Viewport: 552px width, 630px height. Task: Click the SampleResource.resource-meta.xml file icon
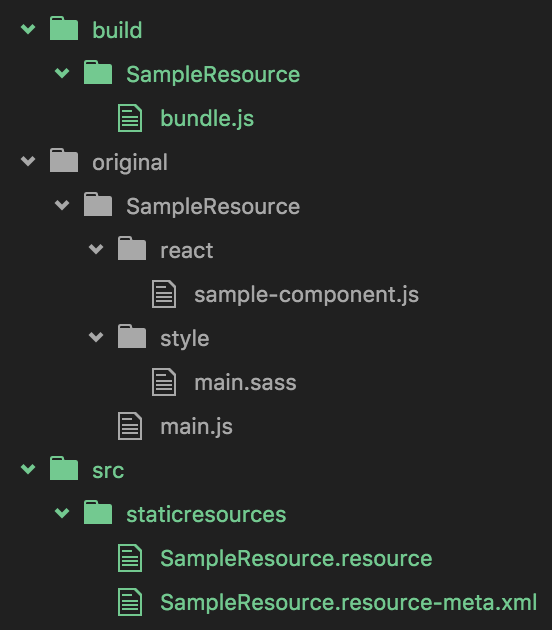[130, 602]
